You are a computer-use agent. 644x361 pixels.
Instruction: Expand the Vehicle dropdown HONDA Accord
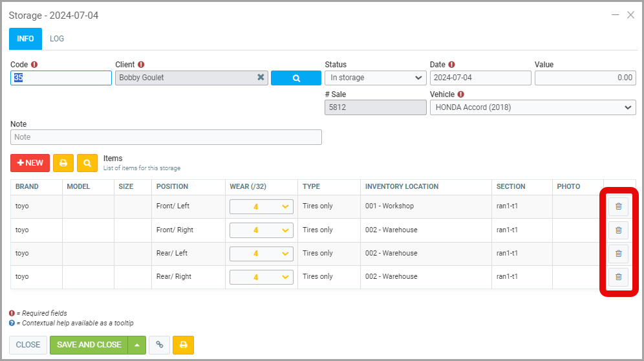point(532,107)
